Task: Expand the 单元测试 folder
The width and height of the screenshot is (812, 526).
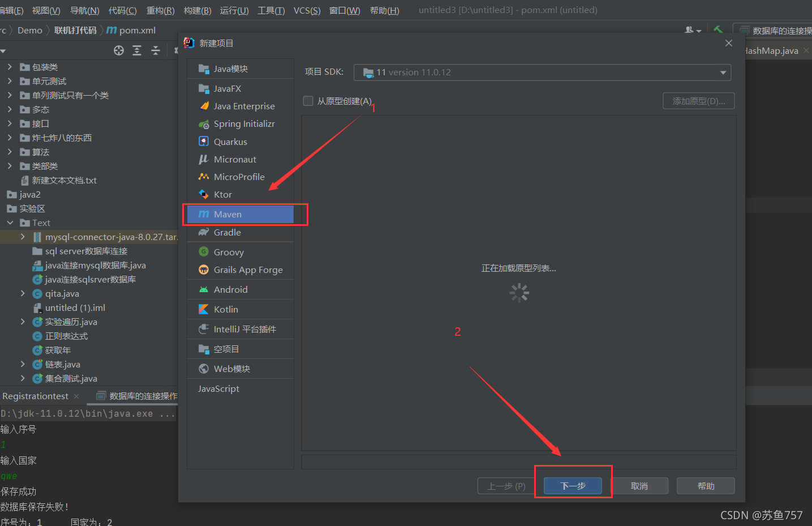Action: pos(10,81)
